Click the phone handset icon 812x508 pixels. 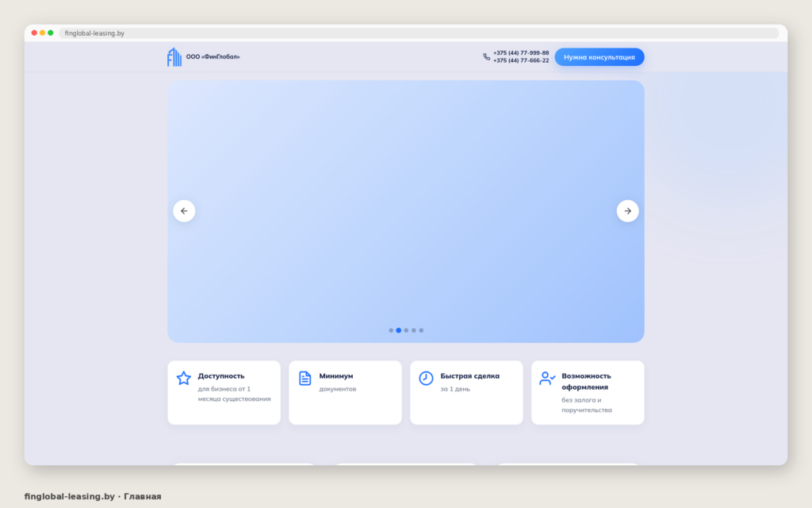(486, 57)
